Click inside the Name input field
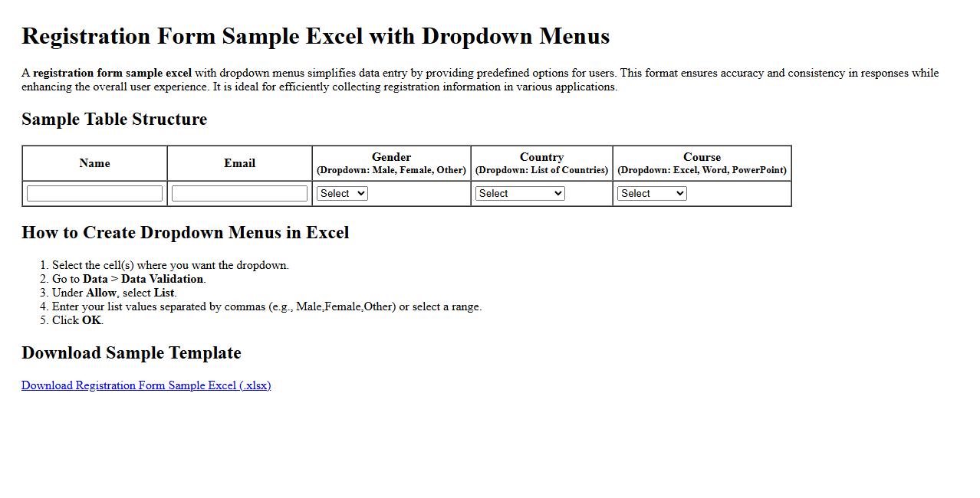This screenshot has width=980, height=498. coord(94,192)
